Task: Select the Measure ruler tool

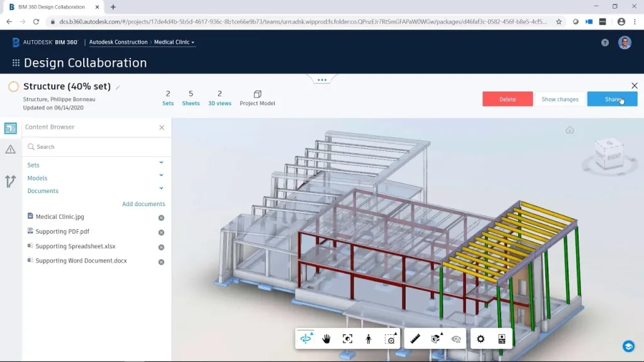Action: coord(415,339)
